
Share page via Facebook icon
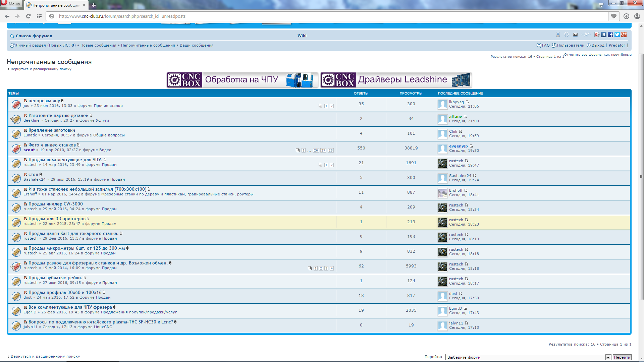tap(610, 35)
